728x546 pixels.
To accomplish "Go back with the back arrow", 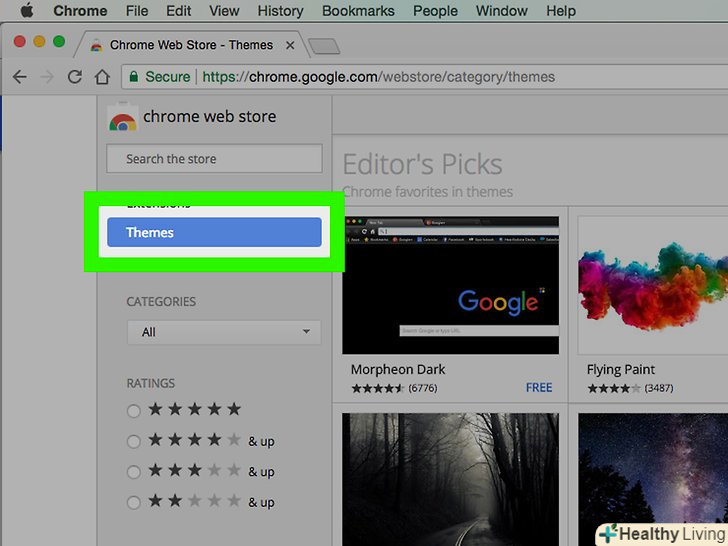I will click(x=20, y=77).
